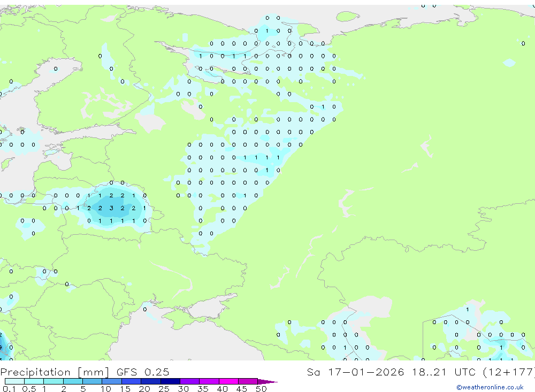Pick the 2–5 mm legend swatch
Viewport: 535px width, 392px height.
[73, 381]
